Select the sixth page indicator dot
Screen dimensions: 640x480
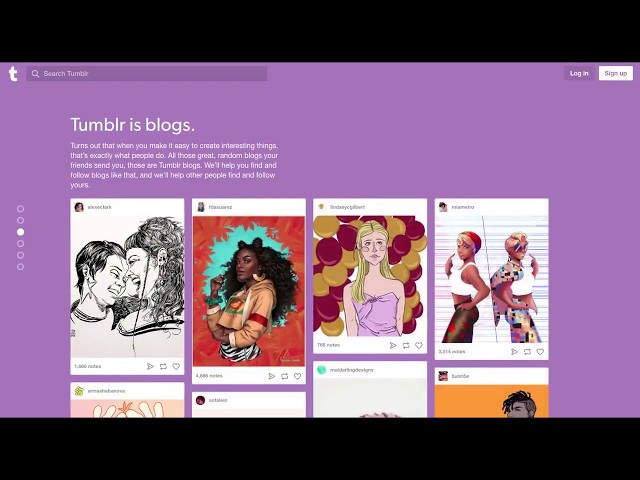tap(20, 267)
